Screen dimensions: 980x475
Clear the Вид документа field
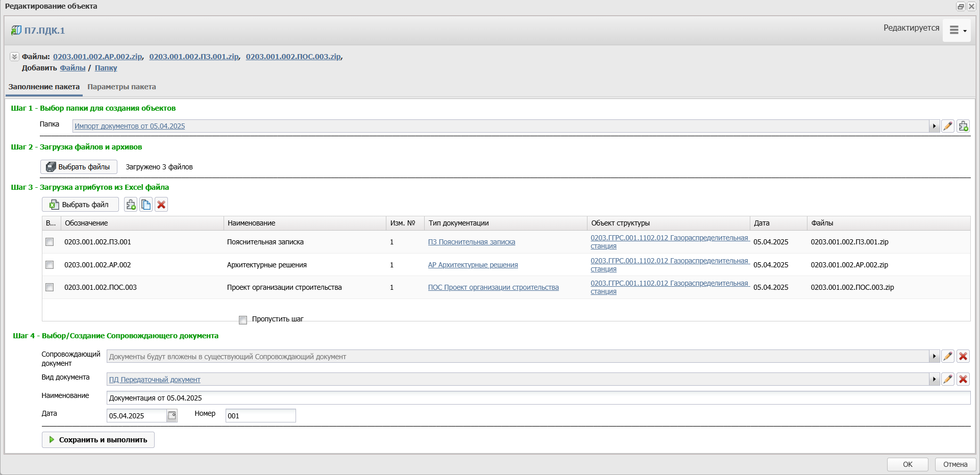click(963, 379)
